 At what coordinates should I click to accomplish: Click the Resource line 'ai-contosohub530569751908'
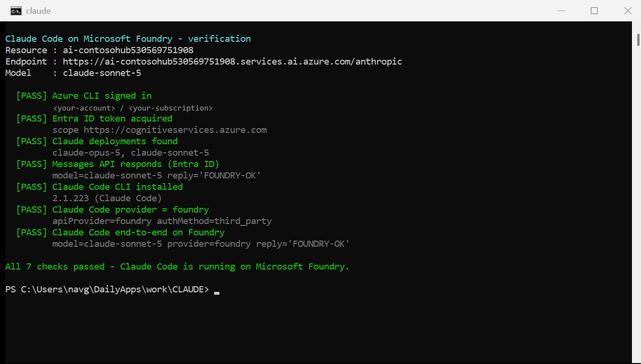99,50
